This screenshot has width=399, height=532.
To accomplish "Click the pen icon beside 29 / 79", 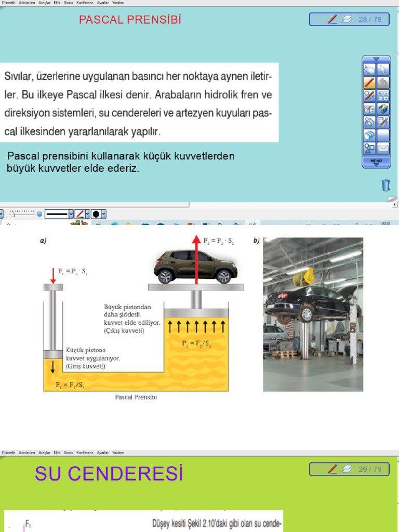I will (332, 469).
